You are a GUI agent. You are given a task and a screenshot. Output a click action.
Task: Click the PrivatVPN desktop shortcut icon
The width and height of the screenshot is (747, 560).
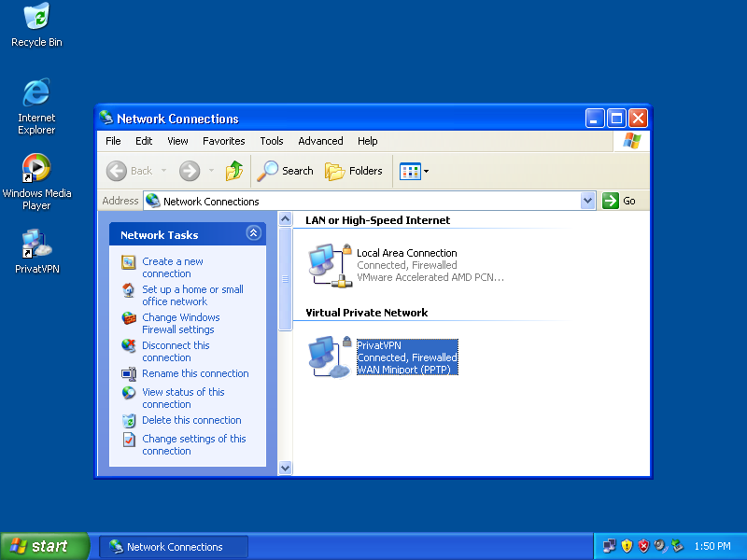pos(36,245)
